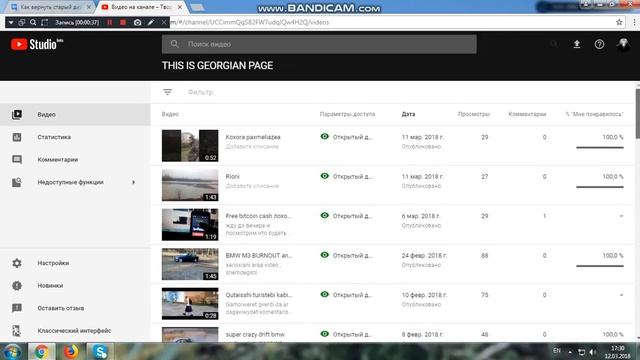Screen dimensions: 640x360
Task: Open the Windows Start button
Action: click(x=12, y=351)
